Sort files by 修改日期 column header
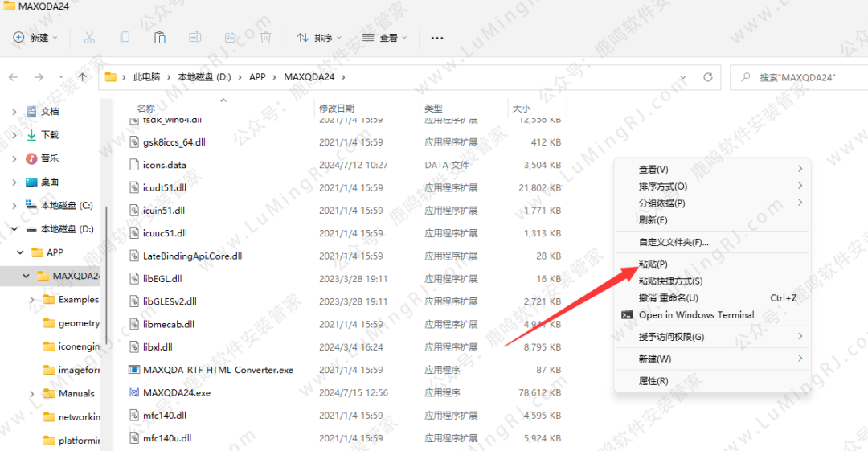 click(x=337, y=109)
